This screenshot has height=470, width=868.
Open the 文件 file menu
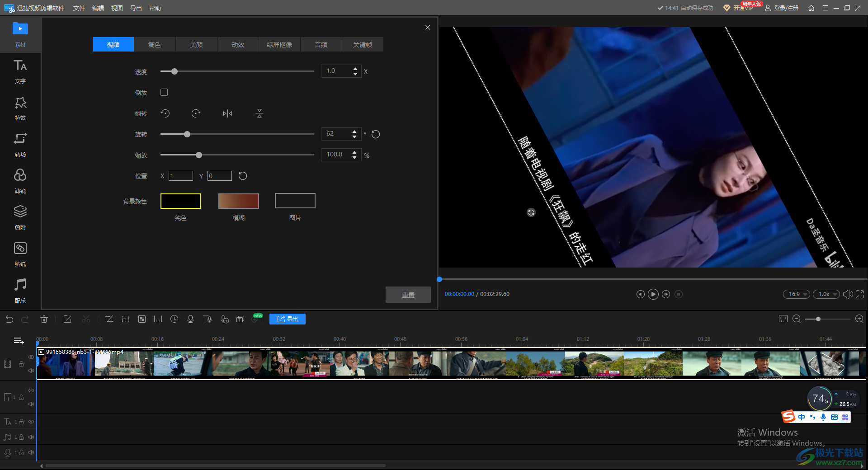79,8
